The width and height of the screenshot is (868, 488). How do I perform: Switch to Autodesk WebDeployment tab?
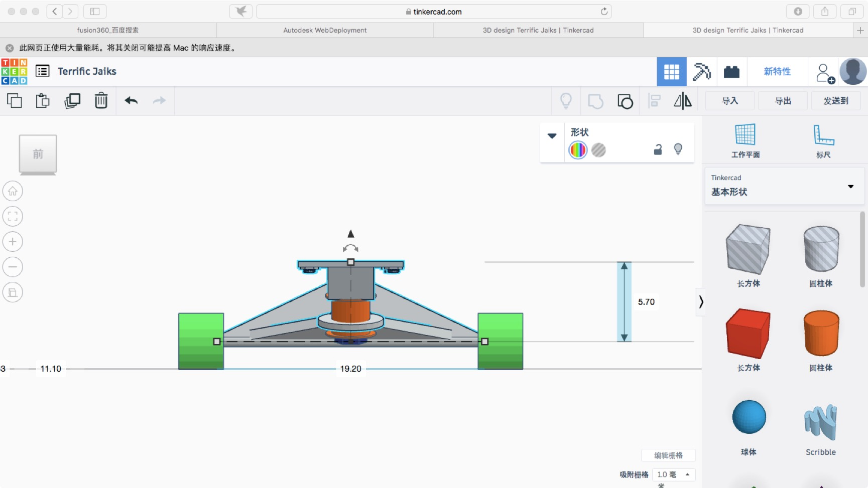pos(325,30)
